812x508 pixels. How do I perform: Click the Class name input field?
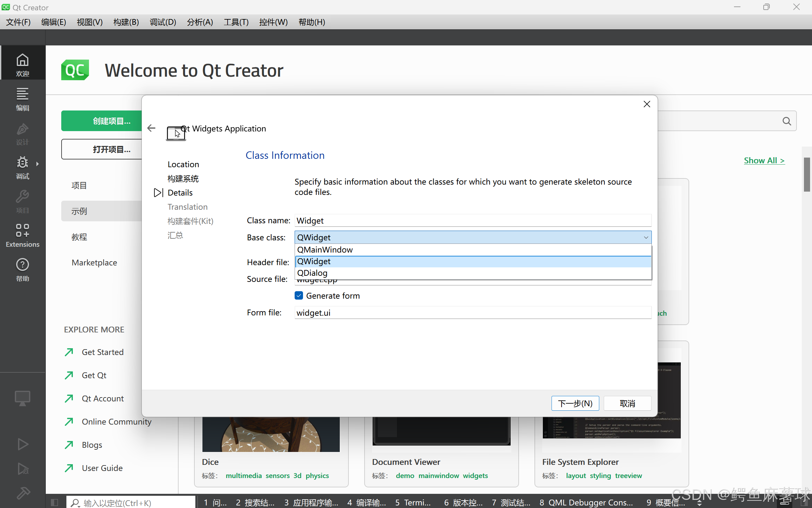473,220
